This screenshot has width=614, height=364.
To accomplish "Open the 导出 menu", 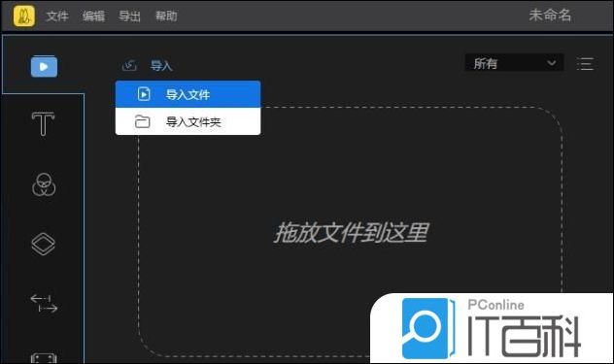I will click(129, 17).
